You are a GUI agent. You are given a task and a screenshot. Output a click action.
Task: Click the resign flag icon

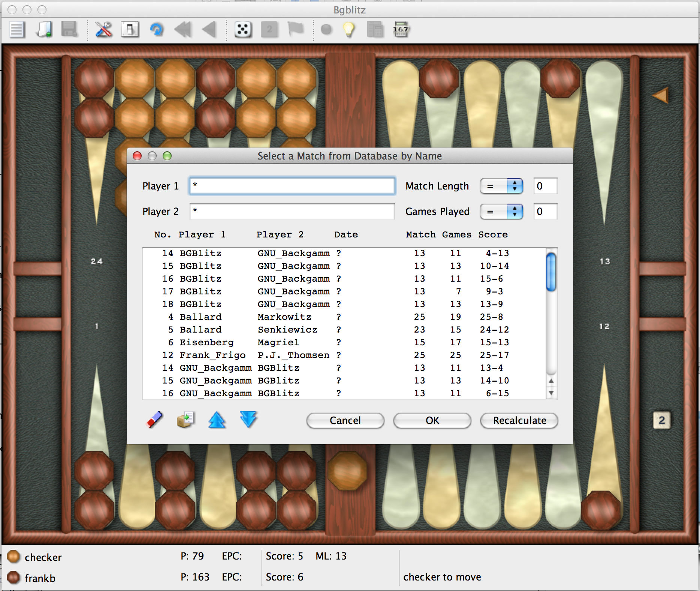pos(296,30)
